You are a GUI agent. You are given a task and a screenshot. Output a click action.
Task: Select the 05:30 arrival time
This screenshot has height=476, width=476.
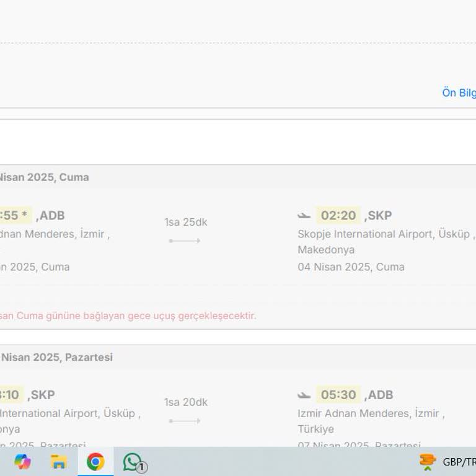click(338, 395)
